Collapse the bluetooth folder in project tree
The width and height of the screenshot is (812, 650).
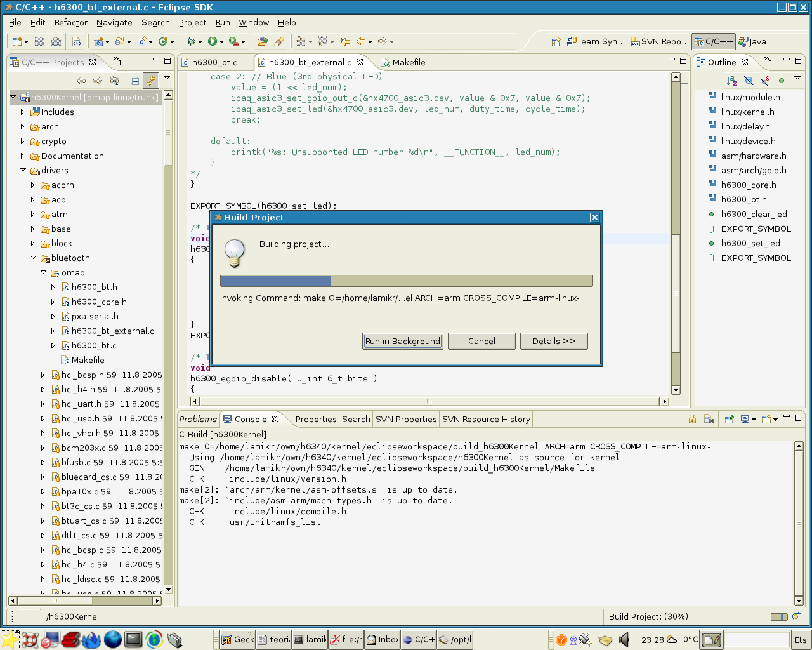coord(33,258)
